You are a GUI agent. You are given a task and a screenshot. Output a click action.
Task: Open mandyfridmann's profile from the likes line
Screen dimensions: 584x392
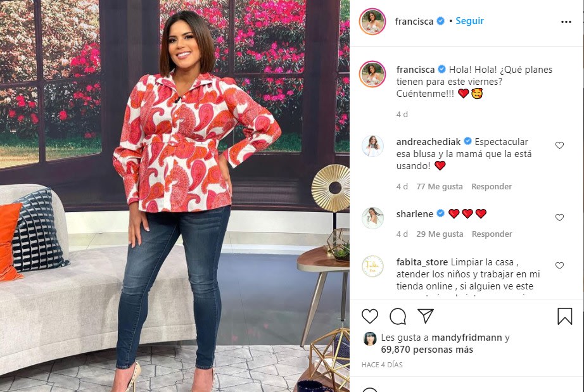pyautogui.click(x=467, y=338)
